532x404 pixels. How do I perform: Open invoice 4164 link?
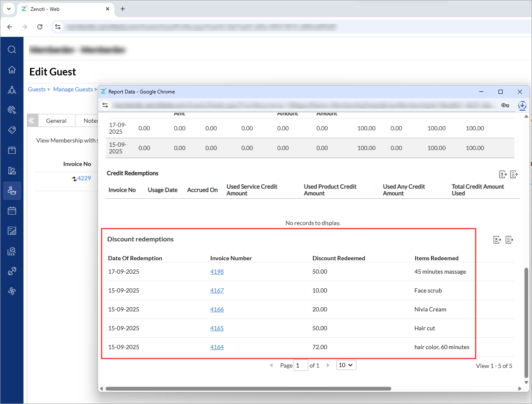tap(217, 347)
